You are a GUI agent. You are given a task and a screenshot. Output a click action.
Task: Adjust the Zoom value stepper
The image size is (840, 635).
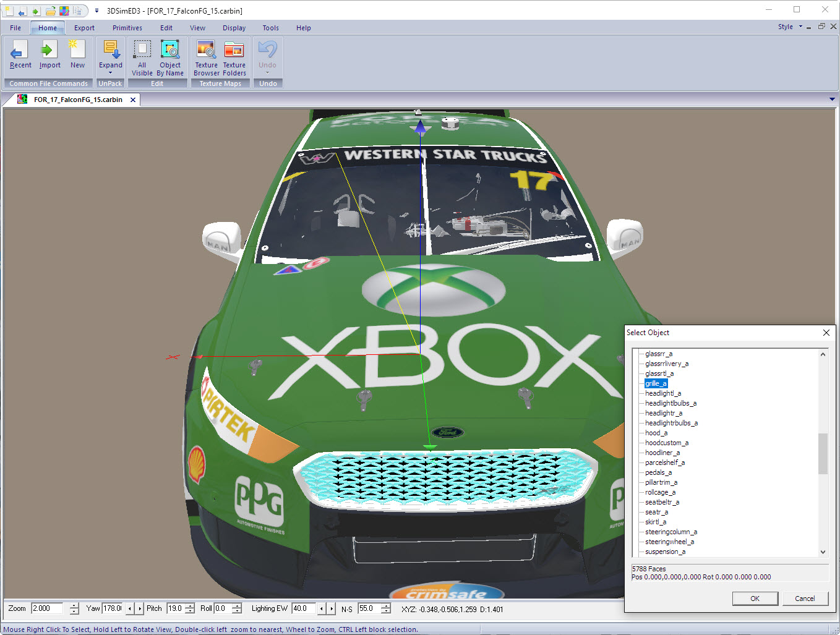(74, 608)
